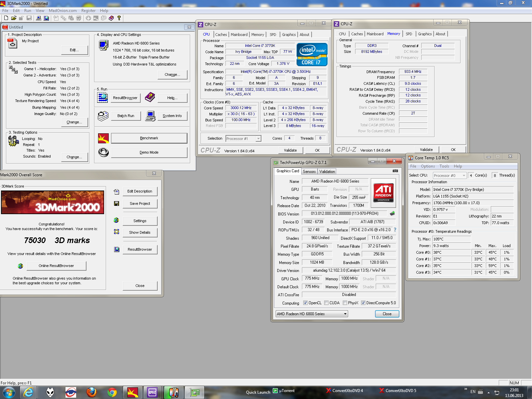
Task: Click the purple help book toolbar icon
Action: point(111,18)
